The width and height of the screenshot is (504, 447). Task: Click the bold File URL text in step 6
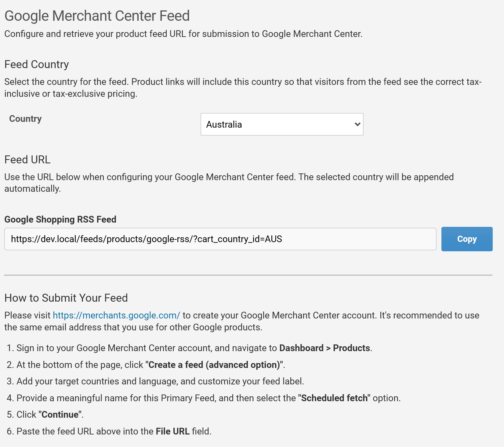click(172, 431)
